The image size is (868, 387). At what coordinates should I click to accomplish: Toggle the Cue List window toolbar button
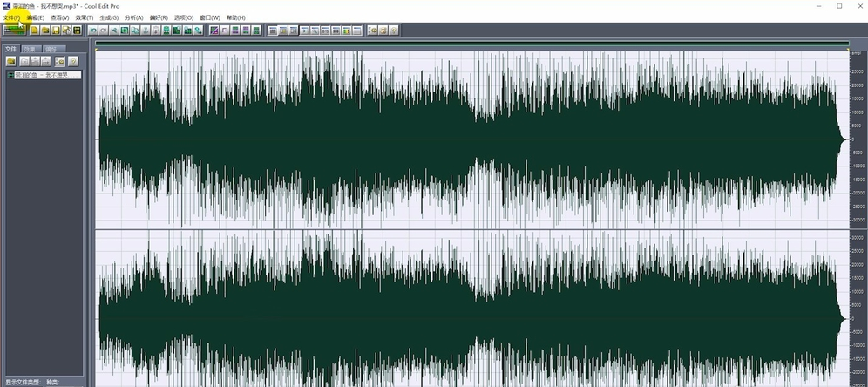tap(283, 31)
